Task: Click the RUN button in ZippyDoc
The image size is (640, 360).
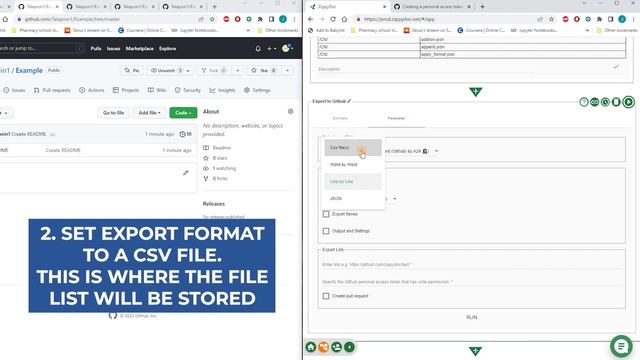Action: (471, 317)
